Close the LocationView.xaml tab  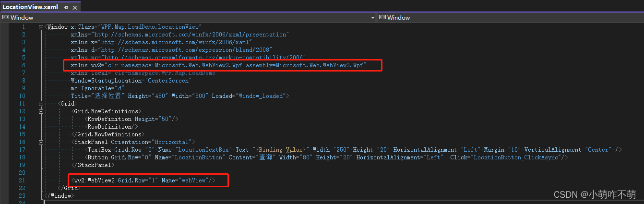coord(74,7)
